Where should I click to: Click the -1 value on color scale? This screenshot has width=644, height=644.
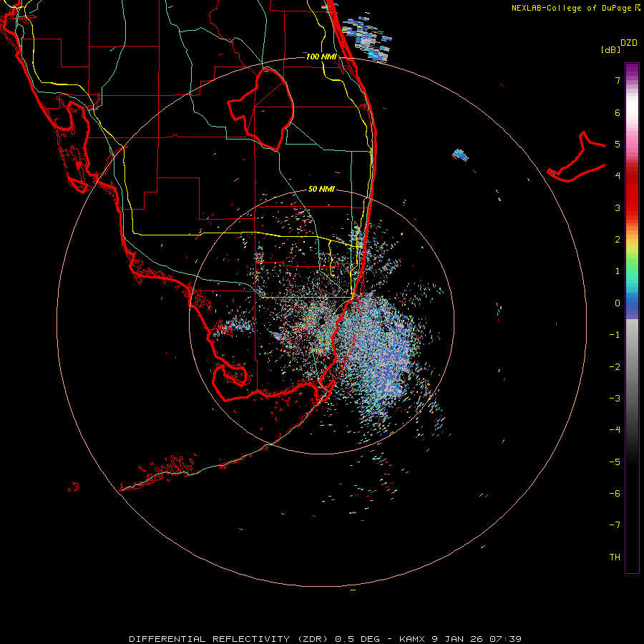coord(615,335)
